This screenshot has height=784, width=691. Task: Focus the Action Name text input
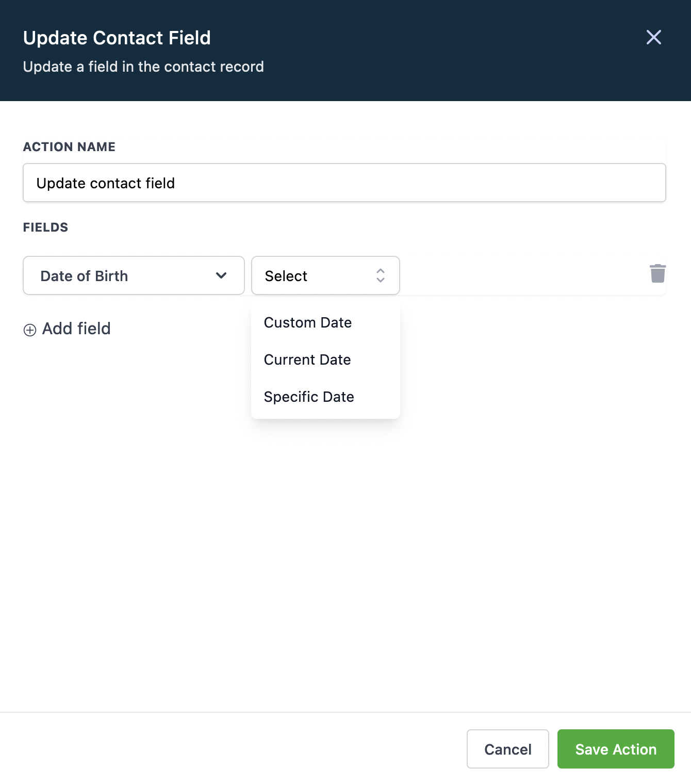click(344, 183)
